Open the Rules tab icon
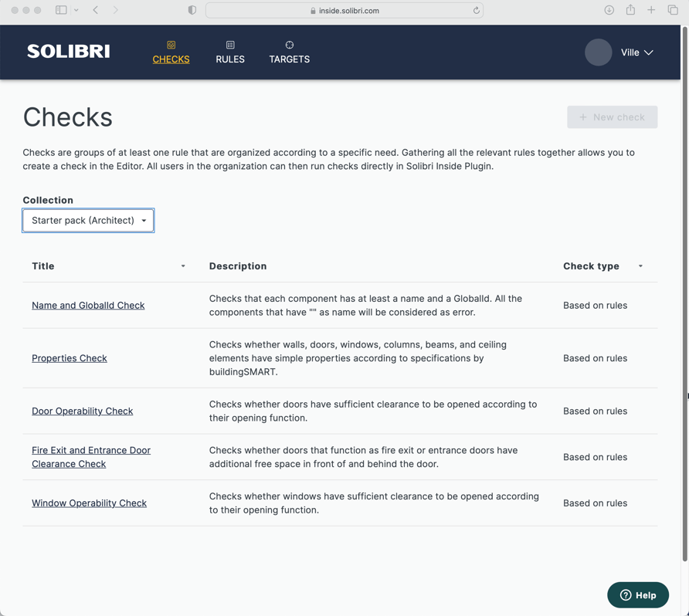The image size is (689, 616). coord(230,45)
